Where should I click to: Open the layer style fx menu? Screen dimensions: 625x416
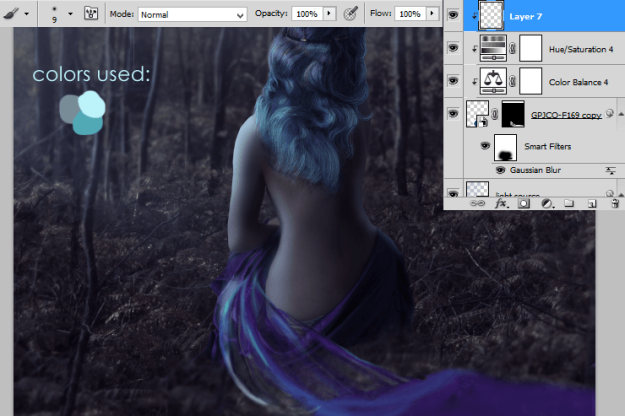click(x=501, y=204)
